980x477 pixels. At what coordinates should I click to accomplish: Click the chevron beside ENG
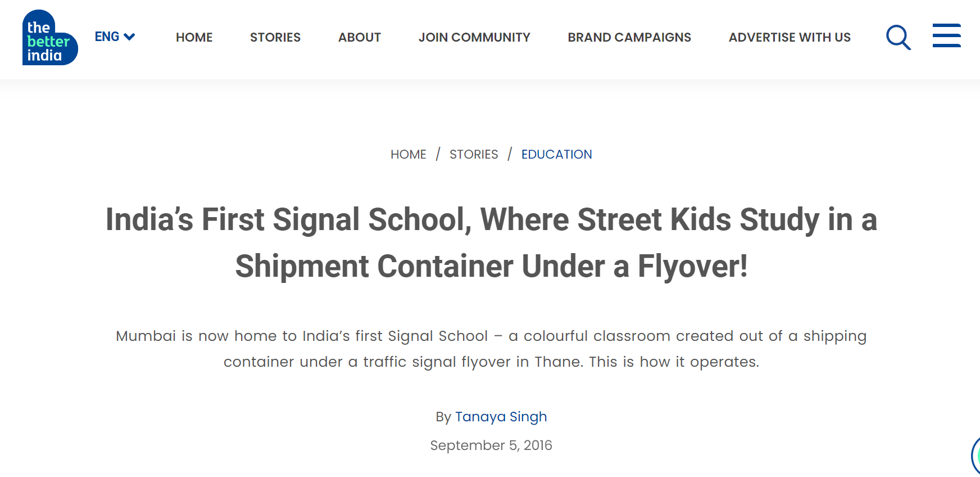pos(129,37)
